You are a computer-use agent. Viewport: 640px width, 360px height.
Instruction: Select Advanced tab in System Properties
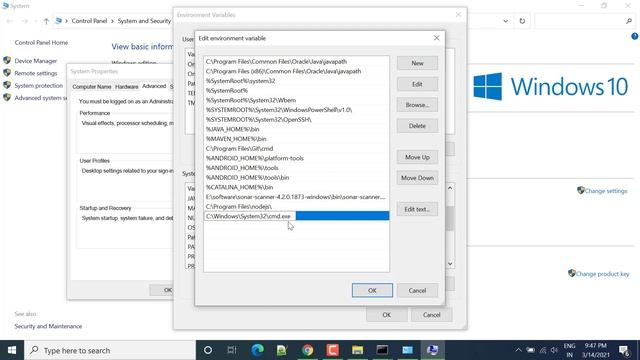[154, 86]
